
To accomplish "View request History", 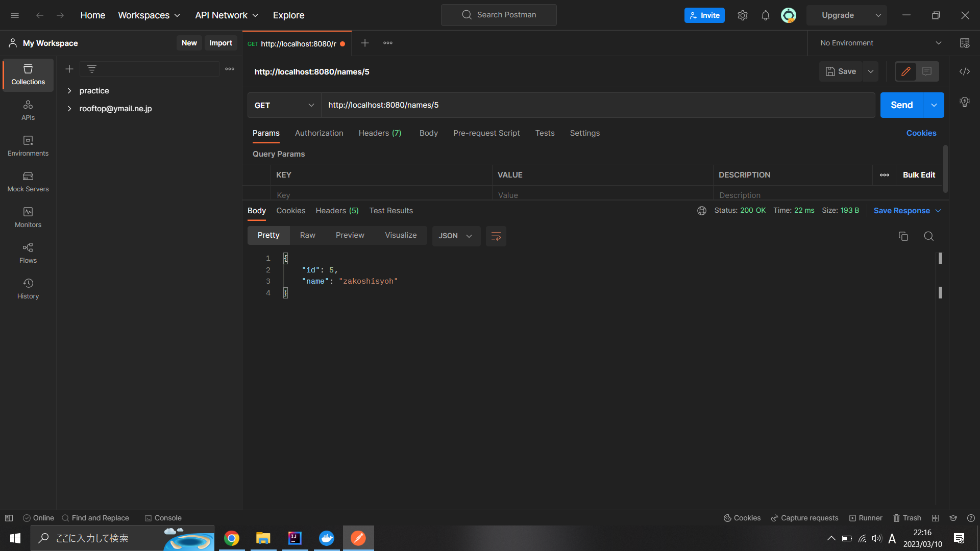I will pos(28,288).
